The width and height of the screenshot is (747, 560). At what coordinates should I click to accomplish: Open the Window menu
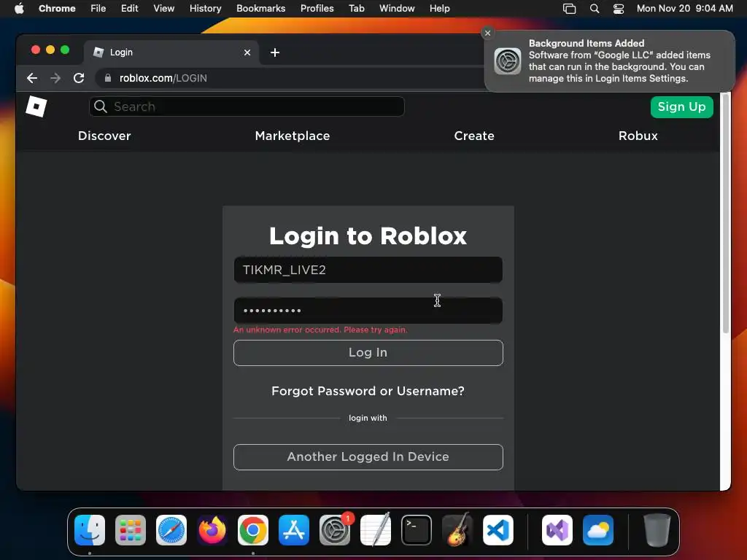pos(397,8)
